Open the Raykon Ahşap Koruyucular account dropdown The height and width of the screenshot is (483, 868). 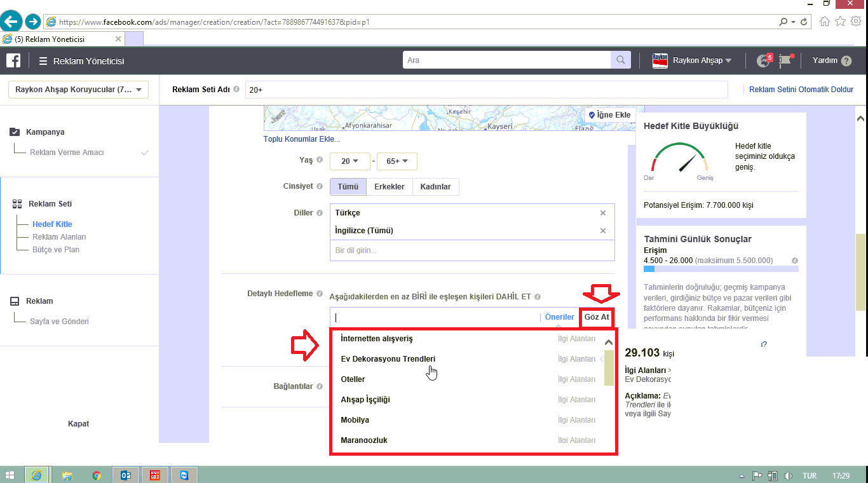tap(79, 90)
